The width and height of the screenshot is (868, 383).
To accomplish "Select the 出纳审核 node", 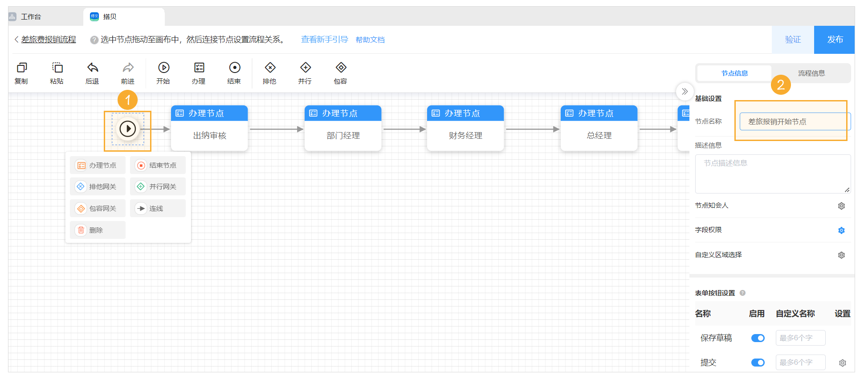I will pyautogui.click(x=209, y=128).
